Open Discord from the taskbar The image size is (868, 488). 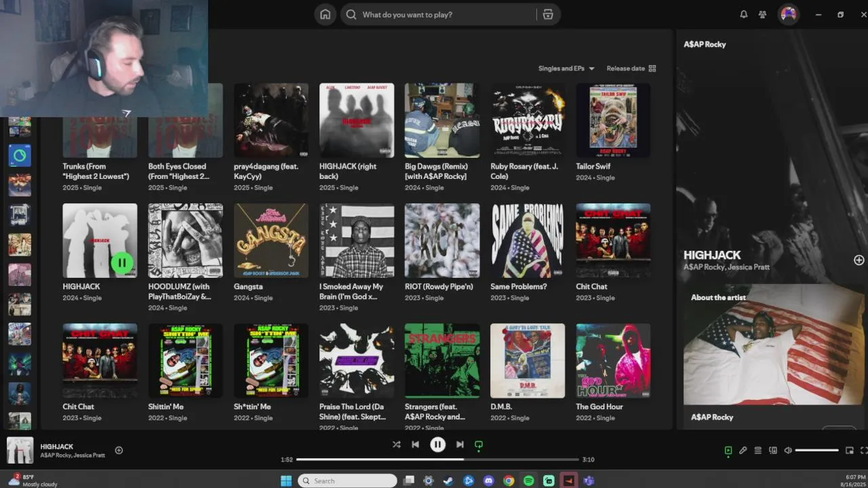tap(488, 481)
